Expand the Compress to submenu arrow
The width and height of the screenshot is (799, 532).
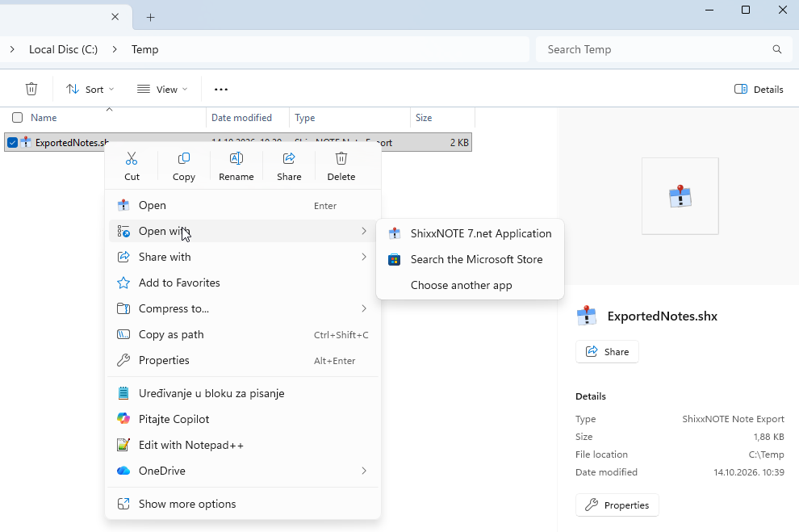364,308
